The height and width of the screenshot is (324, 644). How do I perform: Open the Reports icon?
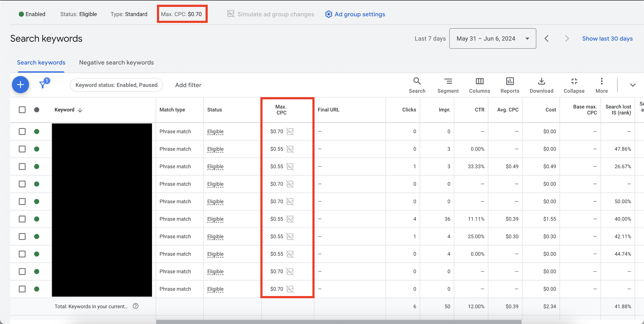tap(509, 85)
